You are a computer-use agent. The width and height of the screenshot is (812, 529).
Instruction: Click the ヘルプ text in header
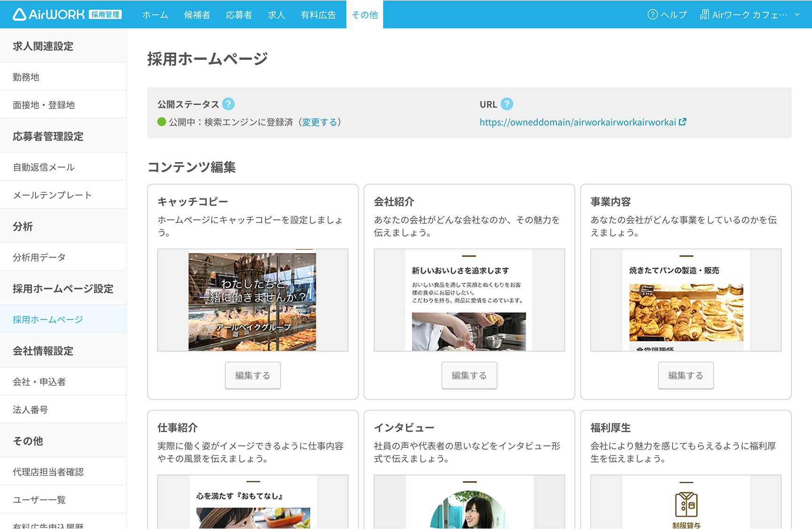pyautogui.click(x=674, y=15)
